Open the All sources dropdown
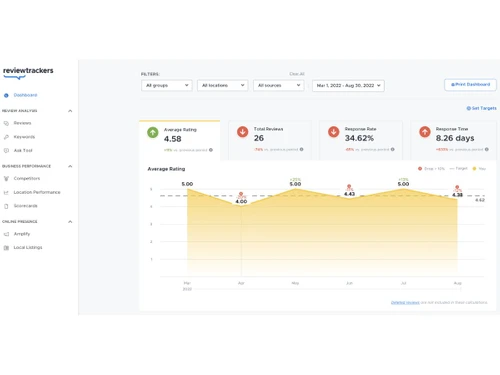The height and width of the screenshot is (375, 500). (x=279, y=85)
